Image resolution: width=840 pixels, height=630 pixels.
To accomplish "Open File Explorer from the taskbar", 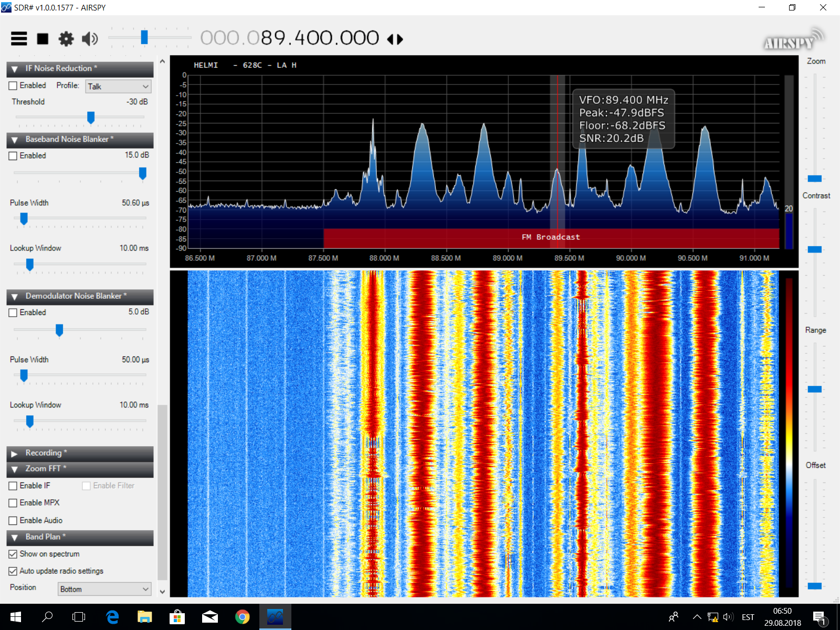I will 144,617.
